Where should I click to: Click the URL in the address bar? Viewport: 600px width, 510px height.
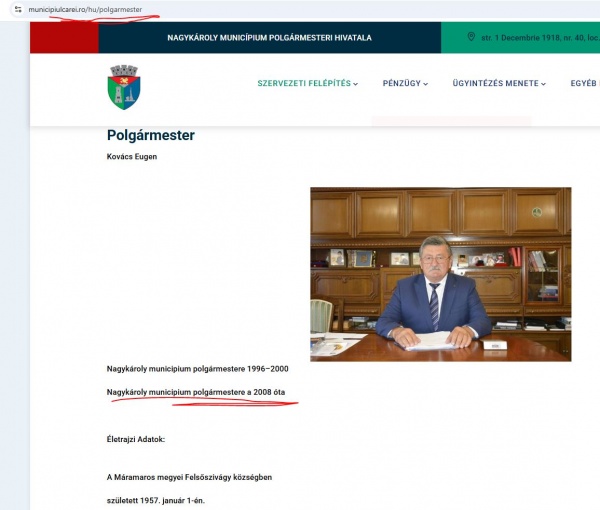85,9
